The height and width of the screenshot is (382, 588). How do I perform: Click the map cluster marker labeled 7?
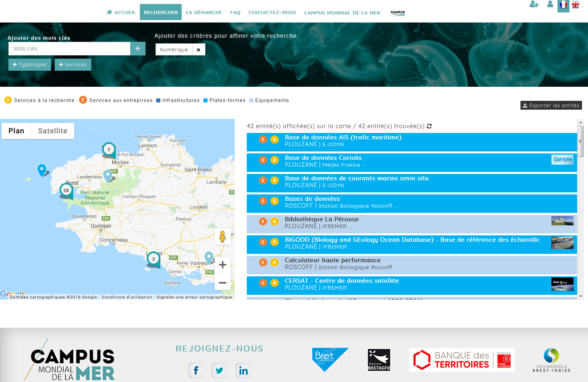109,150
